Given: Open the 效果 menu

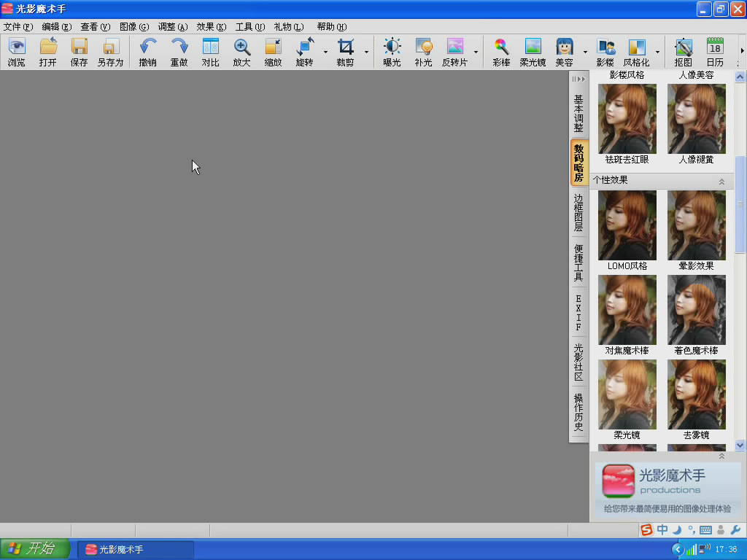Looking at the screenshot, I should tap(212, 27).
